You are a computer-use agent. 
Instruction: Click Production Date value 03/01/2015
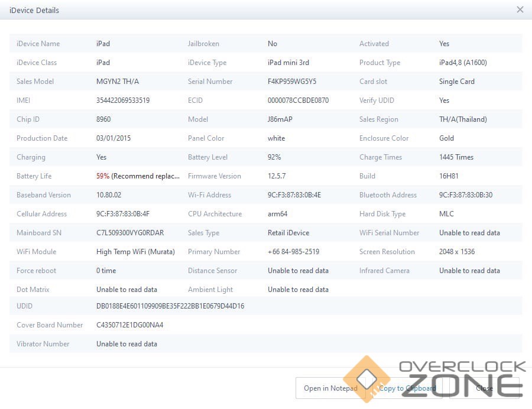point(113,138)
